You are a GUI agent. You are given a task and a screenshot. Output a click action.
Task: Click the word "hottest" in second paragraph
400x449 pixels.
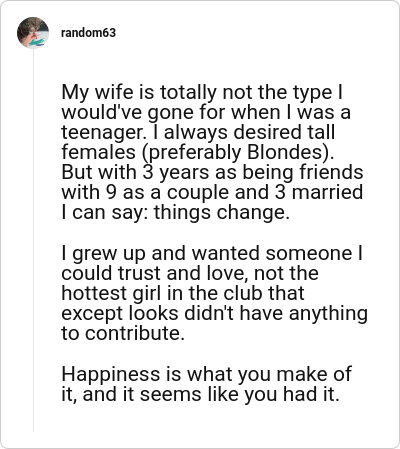coord(94,293)
